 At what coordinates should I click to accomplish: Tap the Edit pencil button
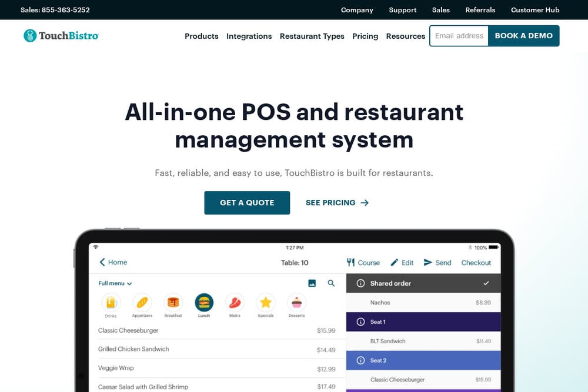click(402, 263)
